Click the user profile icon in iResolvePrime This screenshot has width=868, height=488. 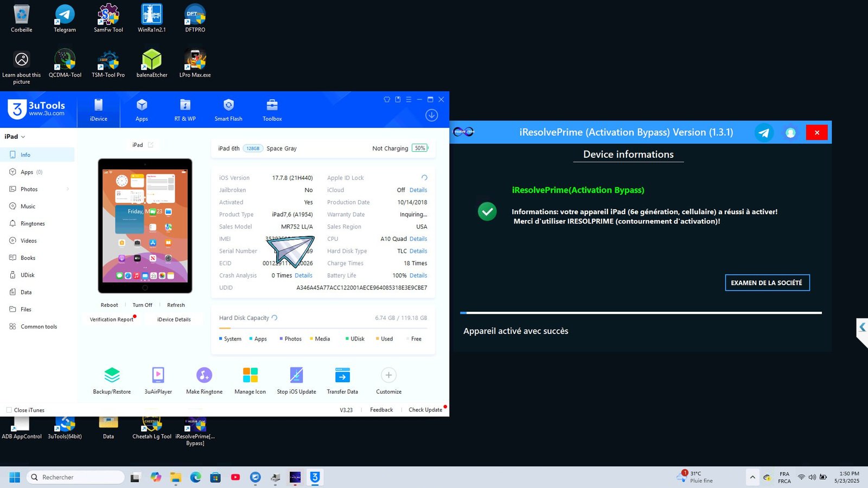point(790,132)
